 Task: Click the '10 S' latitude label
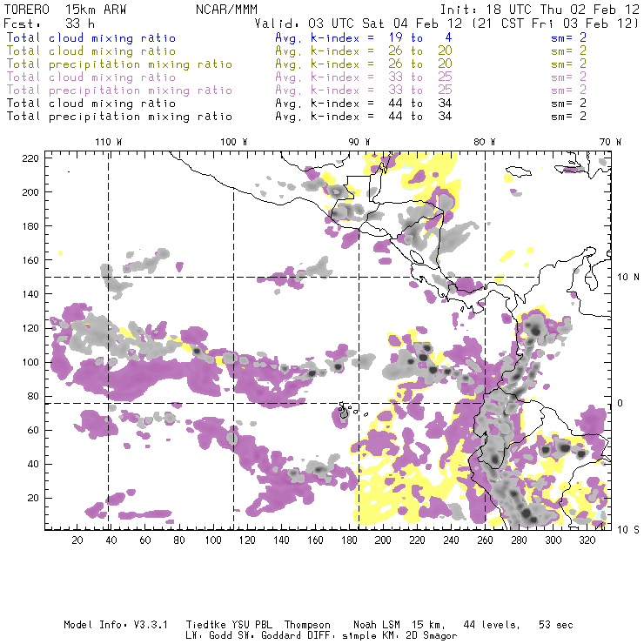click(628, 530)
